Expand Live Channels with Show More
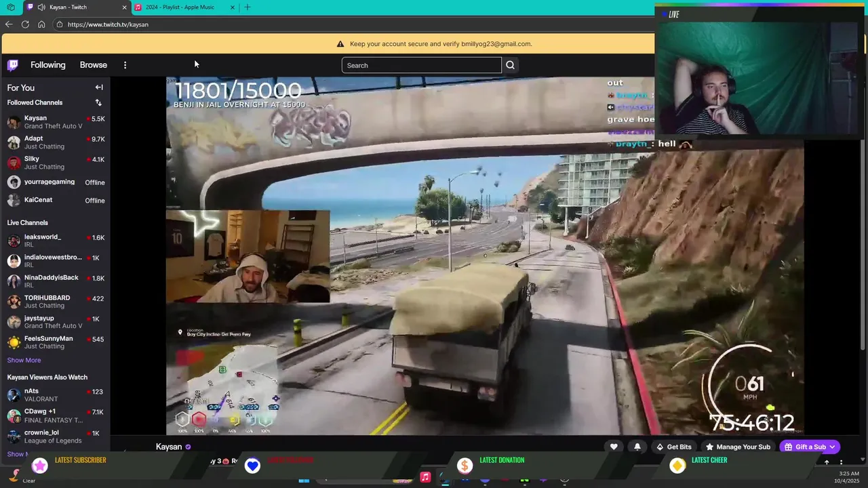This screenshot has width=868, height=488. coord(24,360)
